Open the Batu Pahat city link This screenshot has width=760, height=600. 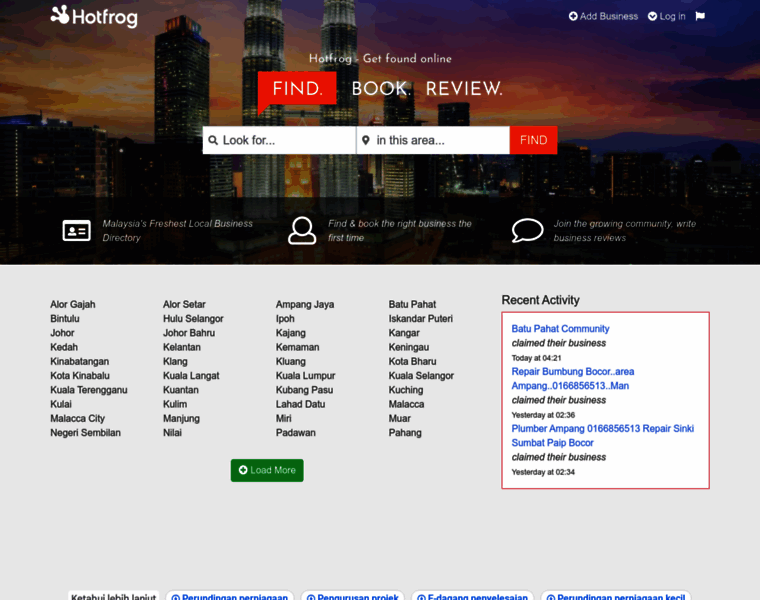coord(412,304)
